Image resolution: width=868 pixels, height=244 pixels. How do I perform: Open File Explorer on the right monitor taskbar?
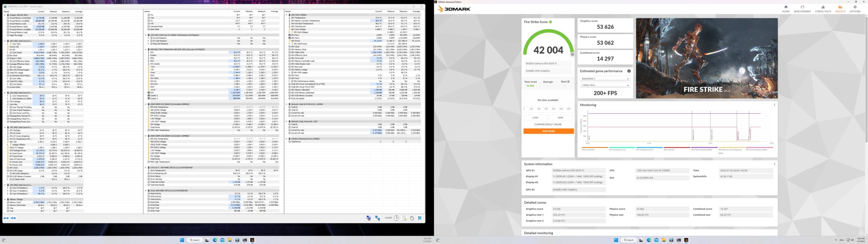point(664,240)
